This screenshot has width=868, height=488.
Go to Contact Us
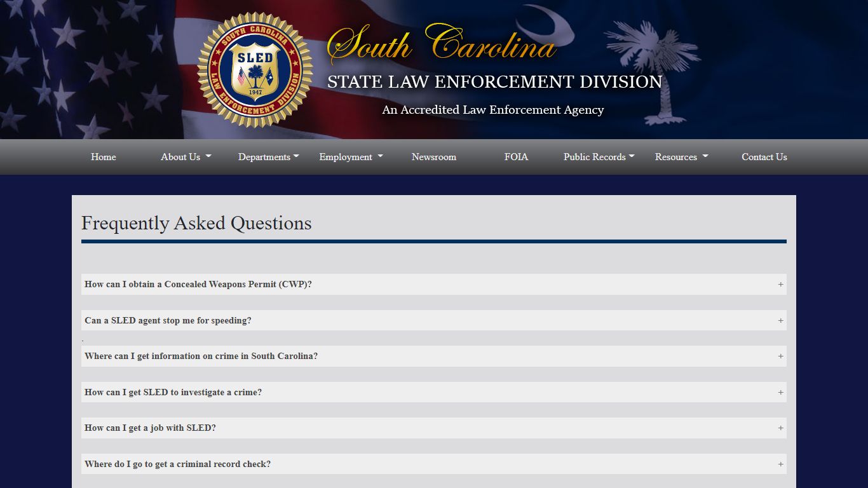pyautogui.click(x=764, y=157)
